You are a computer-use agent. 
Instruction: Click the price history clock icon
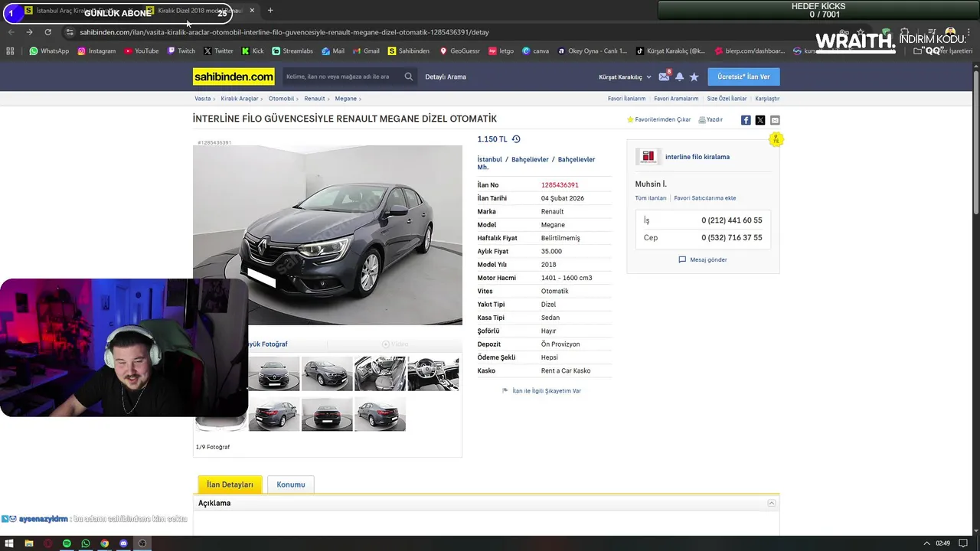pyautogui.click(x=516, y=139)
